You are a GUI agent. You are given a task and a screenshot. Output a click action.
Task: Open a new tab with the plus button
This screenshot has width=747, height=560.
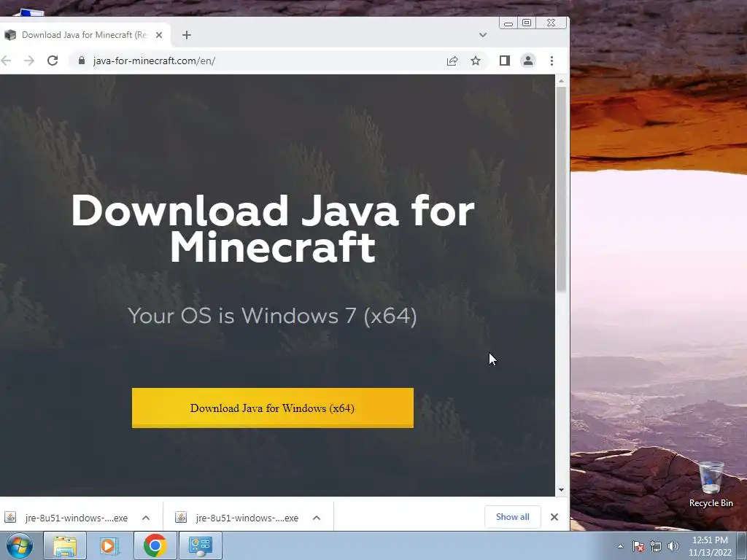coord(186,35)
